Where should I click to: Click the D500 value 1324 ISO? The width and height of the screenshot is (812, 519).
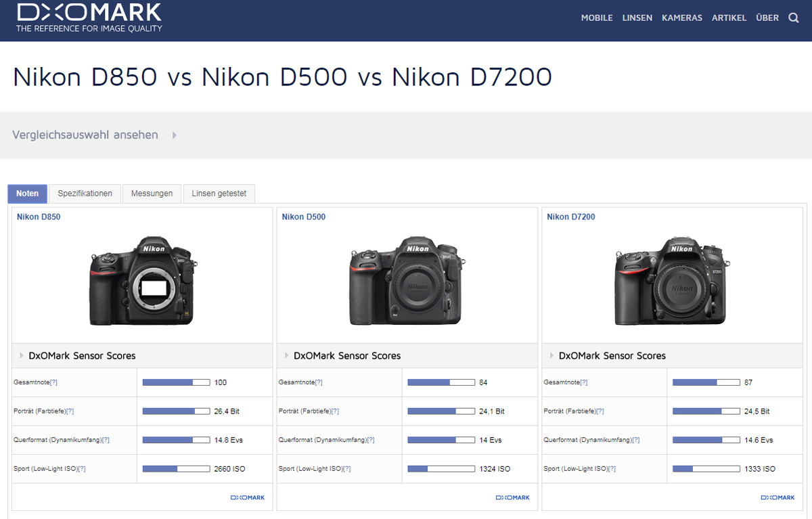click(495, 469)
